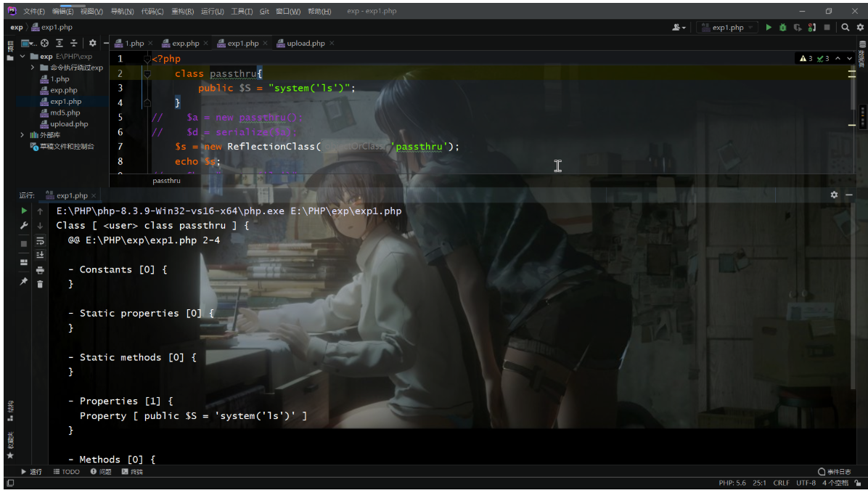
Task: Hide the run tool window
Action: [848, 195]
